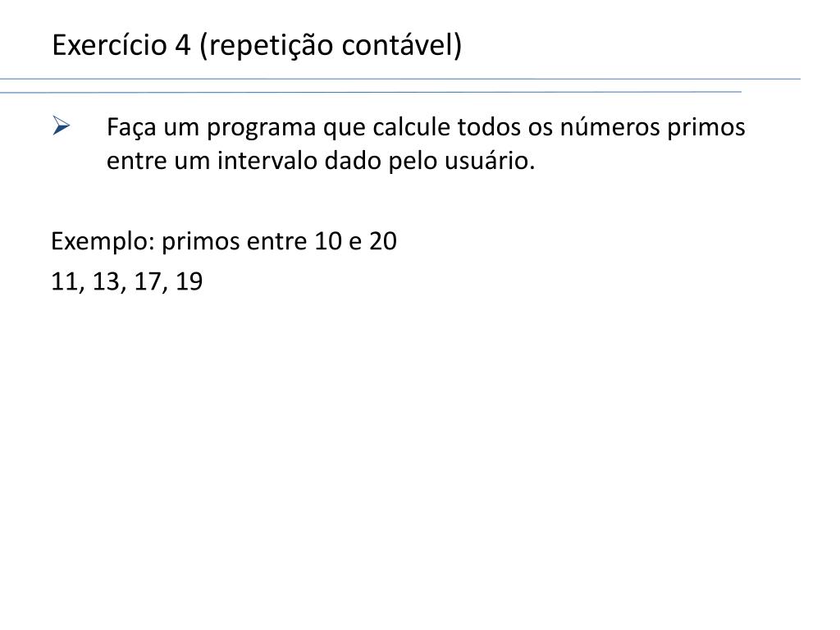Image resolution: width=840 pixels, height=630 pixels.
Task: Click the "Exemplo:" label
Action: pos(103,242)
